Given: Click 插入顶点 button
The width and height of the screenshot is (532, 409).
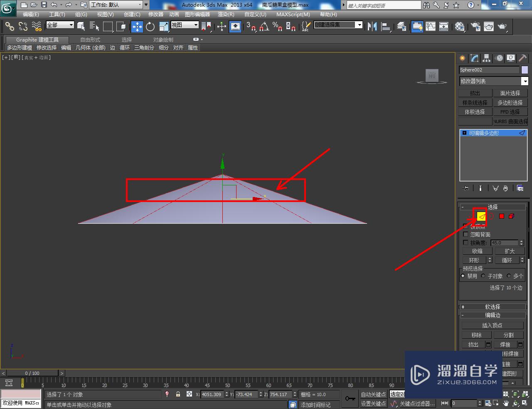Looking at the screenshot, I should click(492, 325).
